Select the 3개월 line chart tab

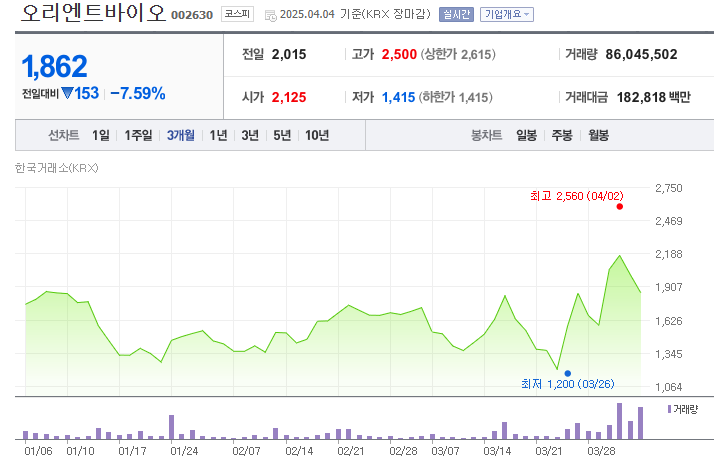(x=181, y=135)
